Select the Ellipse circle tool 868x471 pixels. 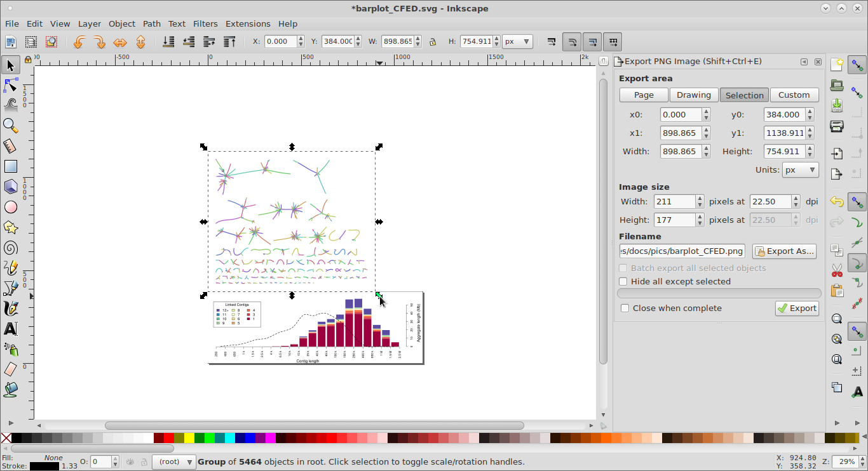(11, 207)
